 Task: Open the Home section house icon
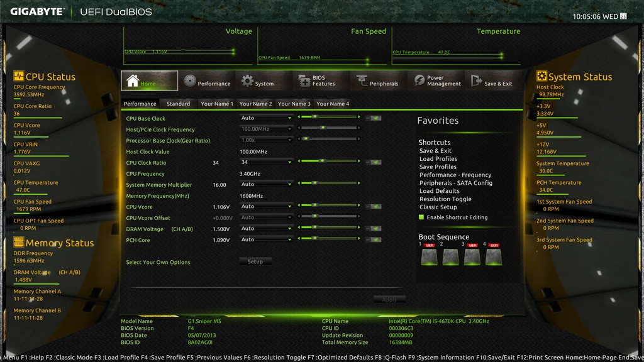click(x=132, y=81)
